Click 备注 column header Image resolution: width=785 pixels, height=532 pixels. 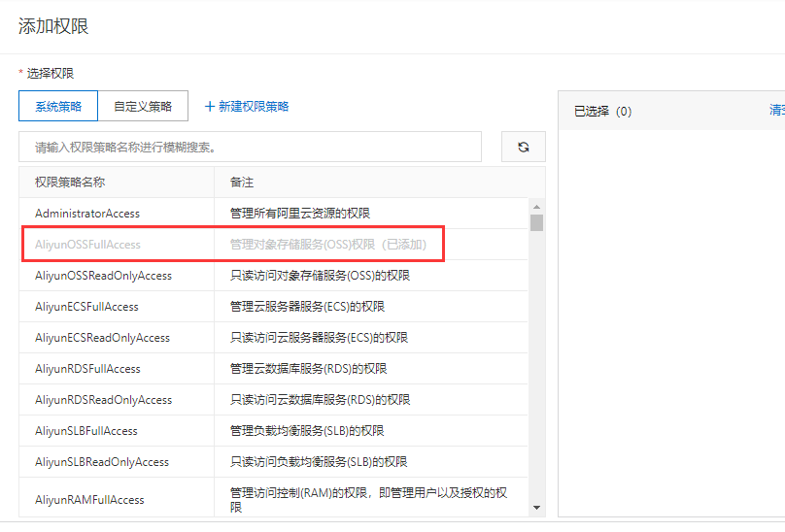242,183
